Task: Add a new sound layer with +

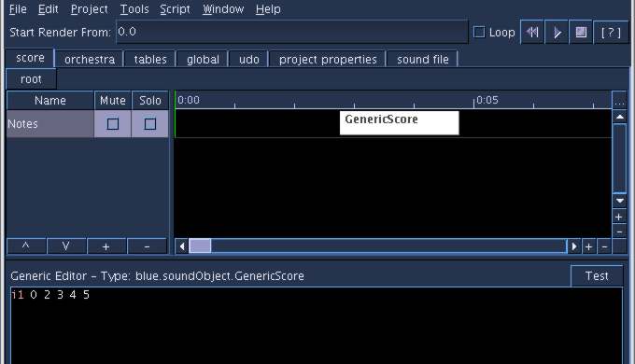Action: click(x=106, y=246)
